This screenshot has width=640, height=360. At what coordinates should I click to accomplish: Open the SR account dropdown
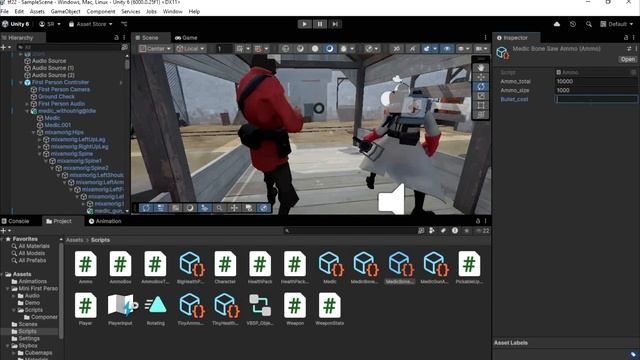49,24
